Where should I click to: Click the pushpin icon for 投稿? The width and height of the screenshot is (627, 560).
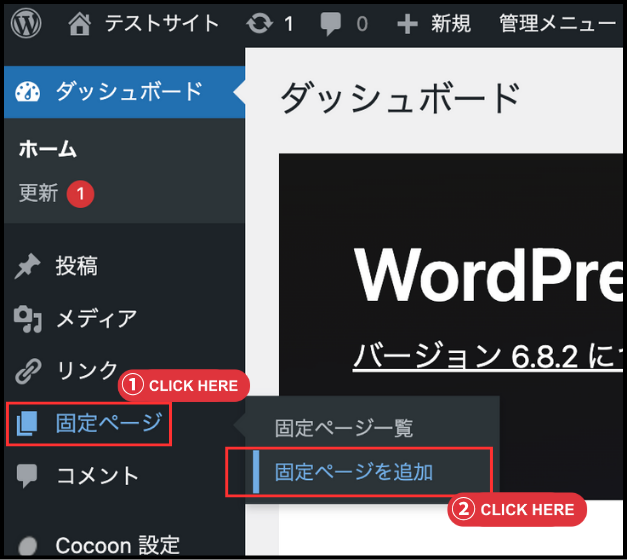(28, 266)
